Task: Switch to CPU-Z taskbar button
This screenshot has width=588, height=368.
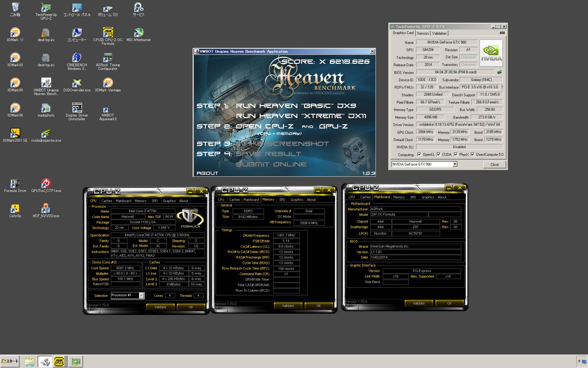Action: coord(59,362)
